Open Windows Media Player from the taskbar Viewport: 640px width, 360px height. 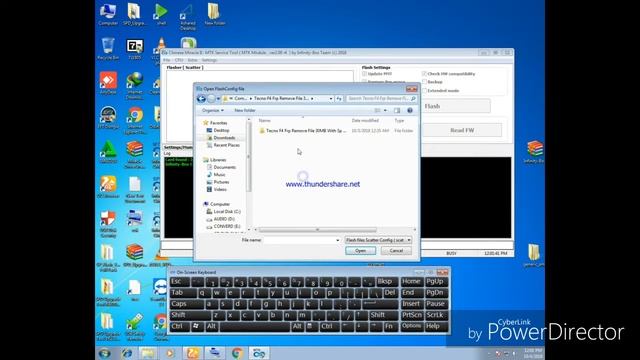coord(170,353)
